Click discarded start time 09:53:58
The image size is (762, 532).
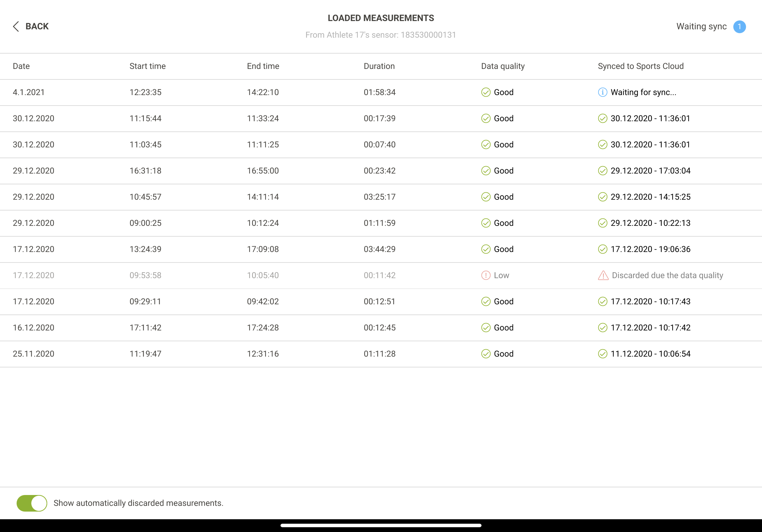(146, 275)
